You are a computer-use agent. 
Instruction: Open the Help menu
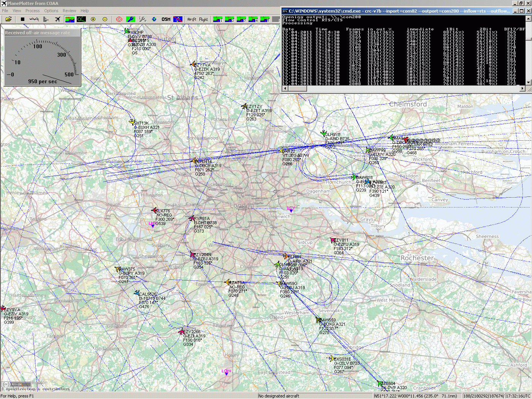(85, 11)
